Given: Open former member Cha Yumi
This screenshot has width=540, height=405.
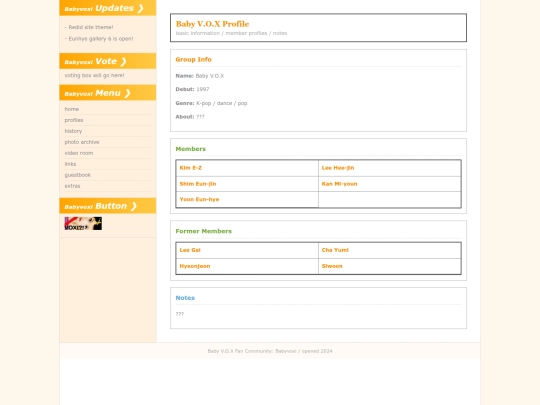Looking at the screenshot, I should pyautogui.click(x=335, y=250).
